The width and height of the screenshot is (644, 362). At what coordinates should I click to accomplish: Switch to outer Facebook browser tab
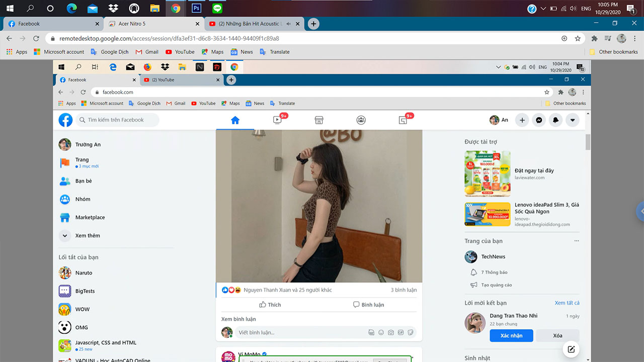52,24
